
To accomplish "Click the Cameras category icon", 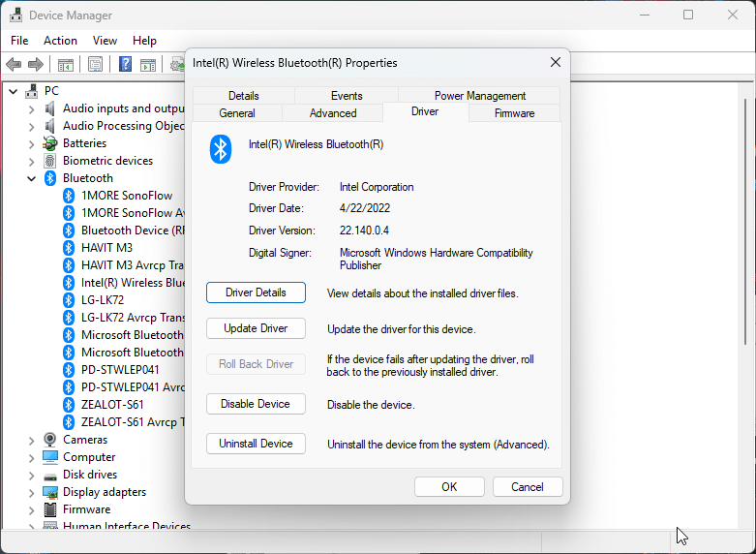I will pos(50,440).
